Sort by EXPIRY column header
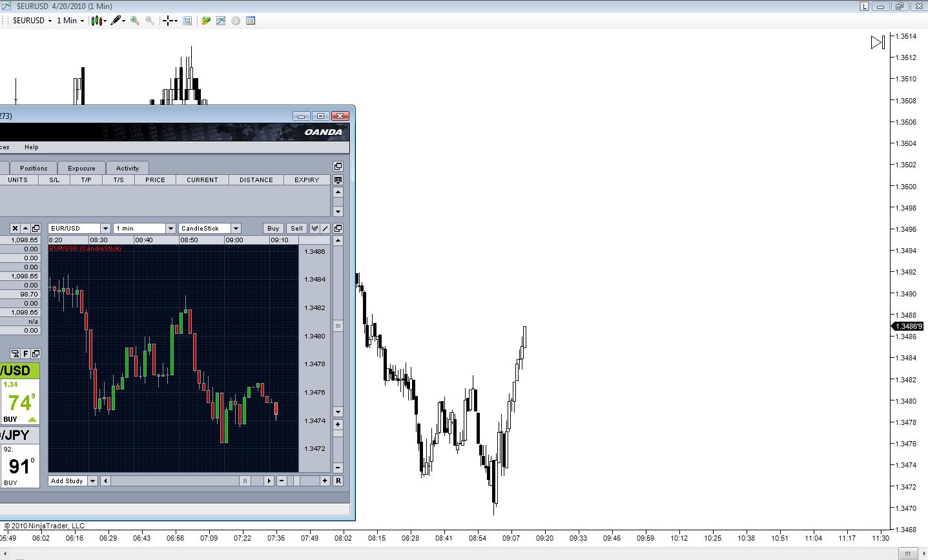The width and height of the screenshot is (928, 560). click(307, 180)
